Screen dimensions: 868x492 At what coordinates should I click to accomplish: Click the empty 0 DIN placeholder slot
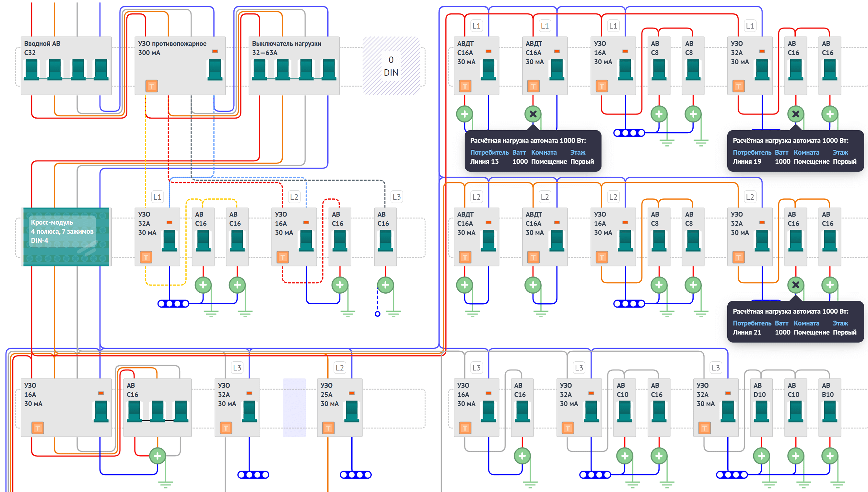[x=391, y=66]
